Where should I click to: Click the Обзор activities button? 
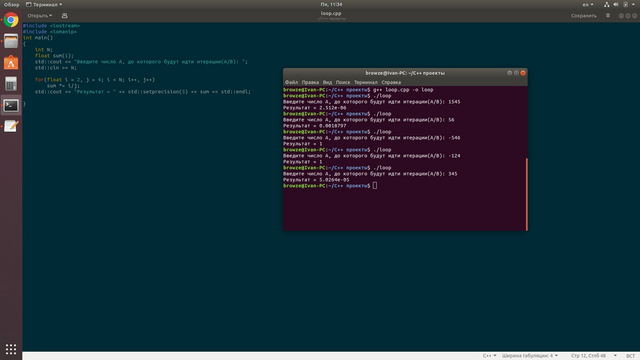[x=11, y=4]
